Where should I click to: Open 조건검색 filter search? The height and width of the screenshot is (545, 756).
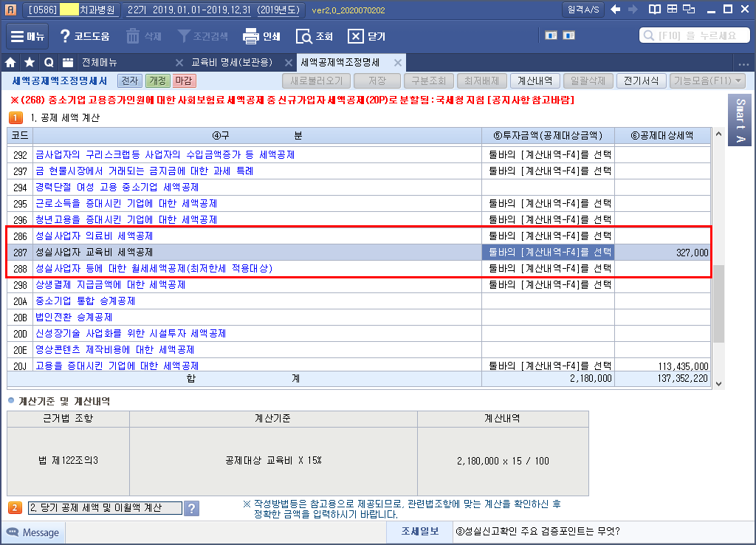[202, 36]
